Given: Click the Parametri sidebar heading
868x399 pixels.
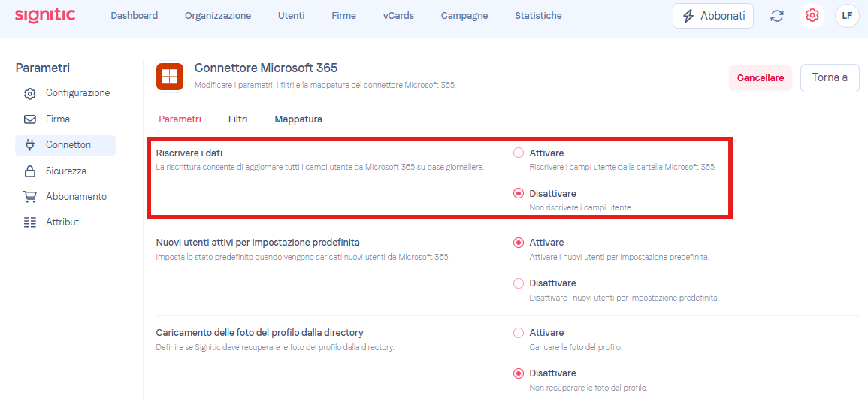Looking at the screenshot, I should pos(43,68).
